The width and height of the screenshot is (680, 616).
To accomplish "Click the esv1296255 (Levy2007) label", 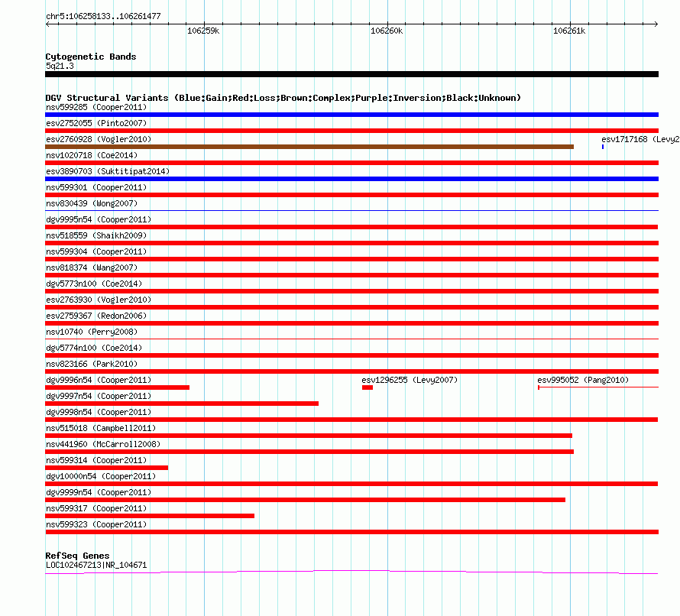I will tap(410, 380).
